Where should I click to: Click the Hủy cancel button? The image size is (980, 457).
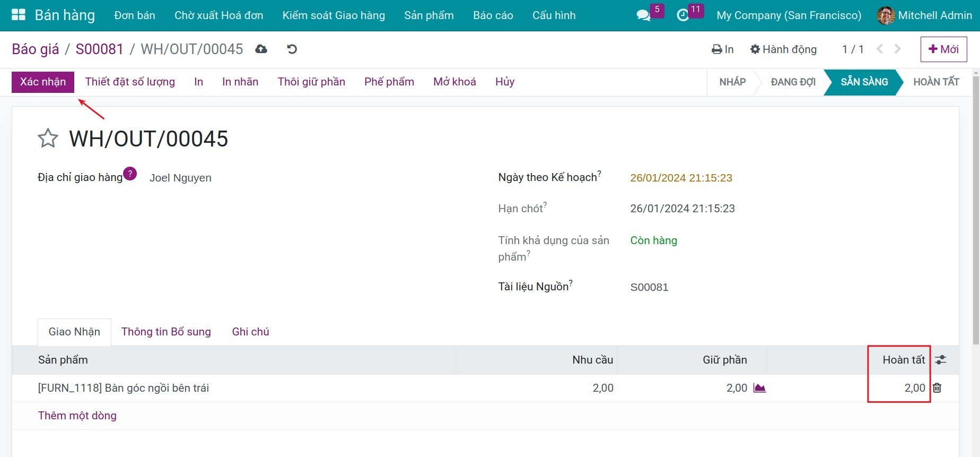pyautogui.click(x=505, y=82)
